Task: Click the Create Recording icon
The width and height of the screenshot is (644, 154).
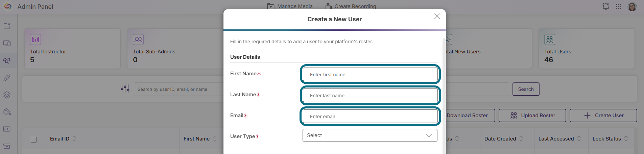Action: click(x=328, y=6)
